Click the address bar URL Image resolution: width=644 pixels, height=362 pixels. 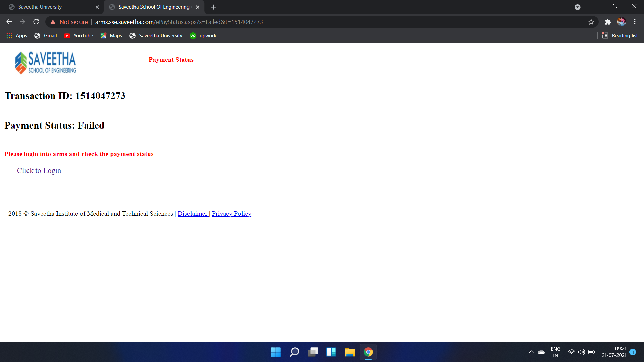[x=179, y=22]
